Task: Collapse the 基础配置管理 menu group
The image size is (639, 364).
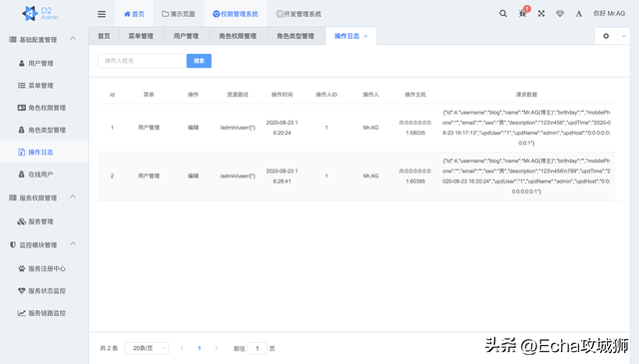Action: (x=73, y=39)
